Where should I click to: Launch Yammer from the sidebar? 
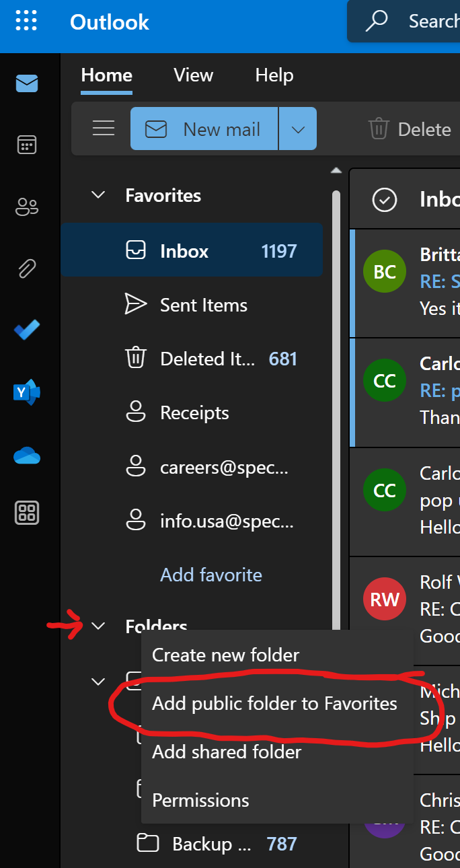(27, 392)
